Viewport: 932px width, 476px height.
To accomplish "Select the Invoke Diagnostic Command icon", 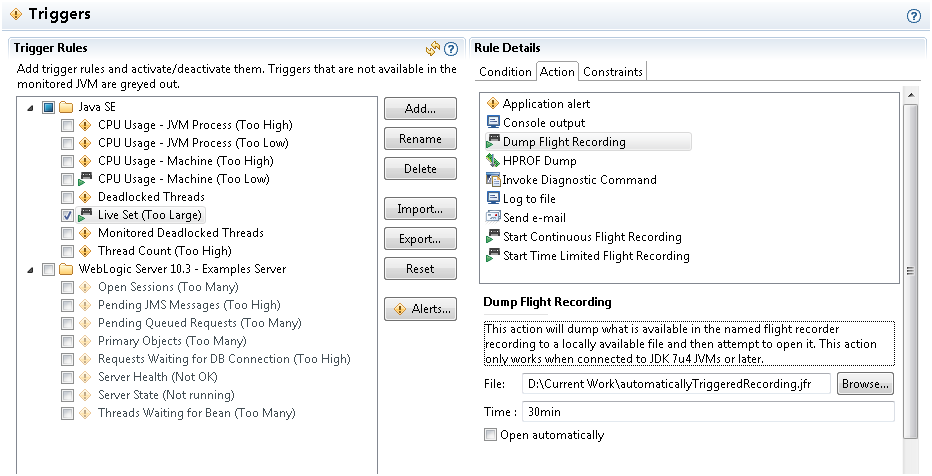I will tap(492, 180).
